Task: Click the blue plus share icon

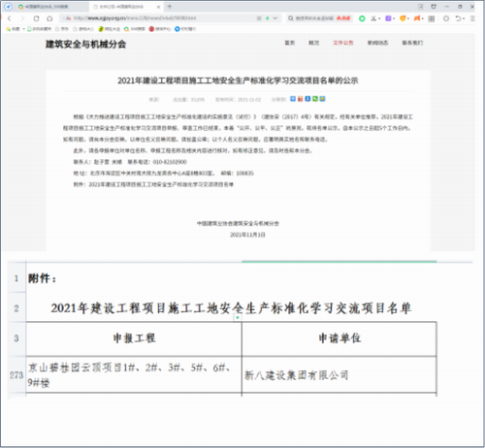Action: (293, 99)
